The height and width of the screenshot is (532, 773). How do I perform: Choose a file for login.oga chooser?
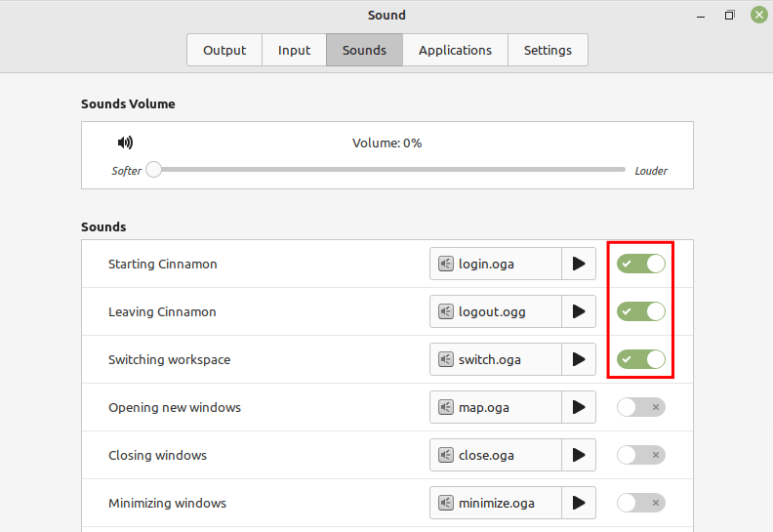tap(496, 264)
